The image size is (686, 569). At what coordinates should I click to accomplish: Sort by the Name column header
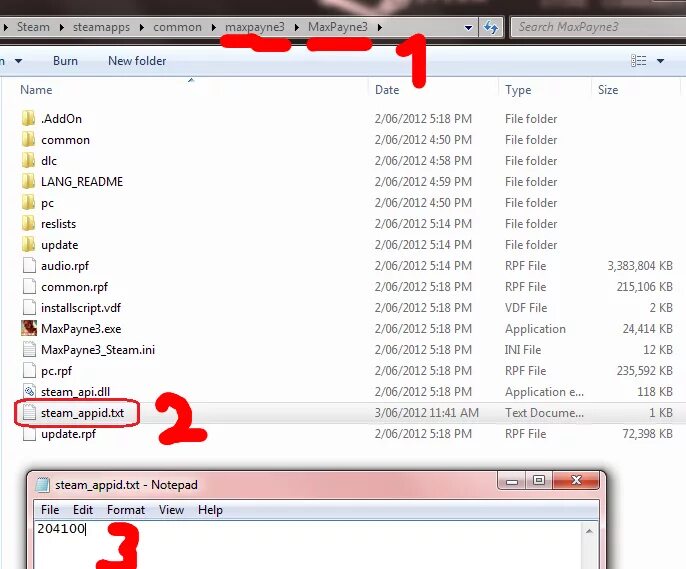click(36, 90)
